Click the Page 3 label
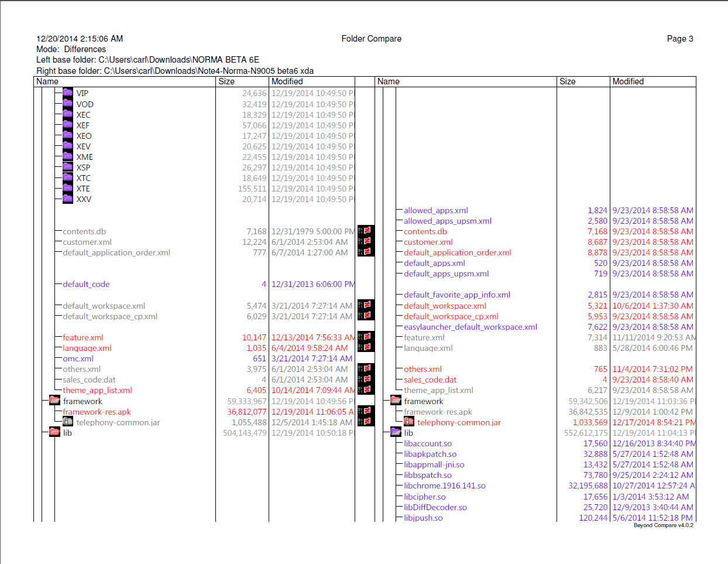The height and width of the screenshot is (564, 728). point(680,39)
